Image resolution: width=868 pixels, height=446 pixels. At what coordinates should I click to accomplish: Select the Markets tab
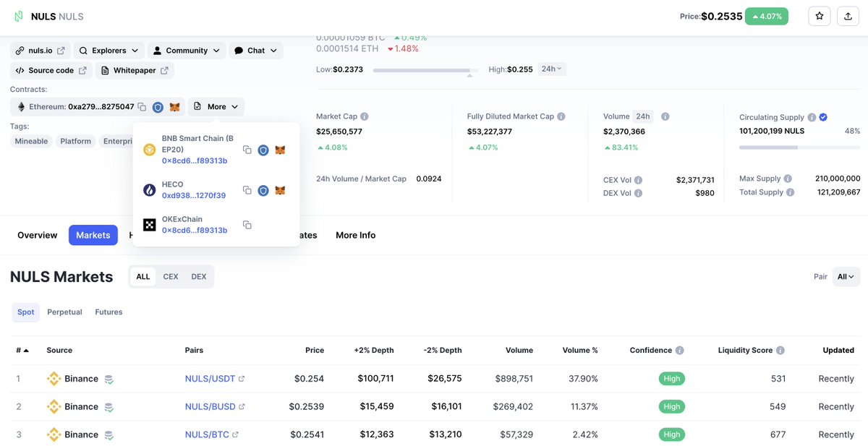tap(93, 235)
